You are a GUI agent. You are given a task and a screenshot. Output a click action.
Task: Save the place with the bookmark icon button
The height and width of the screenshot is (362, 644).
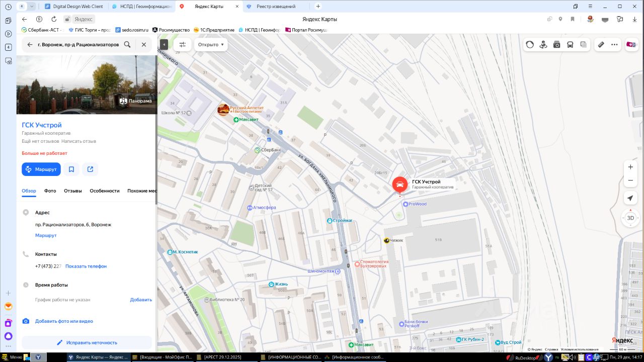coord(71,169)
